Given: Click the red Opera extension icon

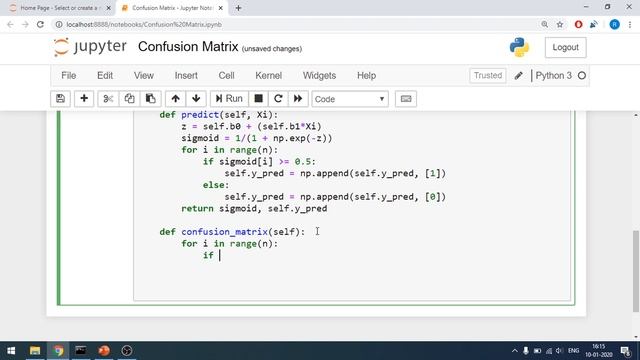Looking at the screenshot, I should [578, 24].
